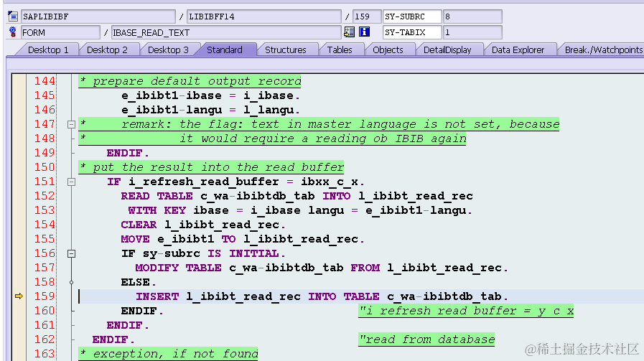Click the IBASE_READ_TEXT event name field
644x361 pixels.
pyautogui.click(x=226, y=32)
